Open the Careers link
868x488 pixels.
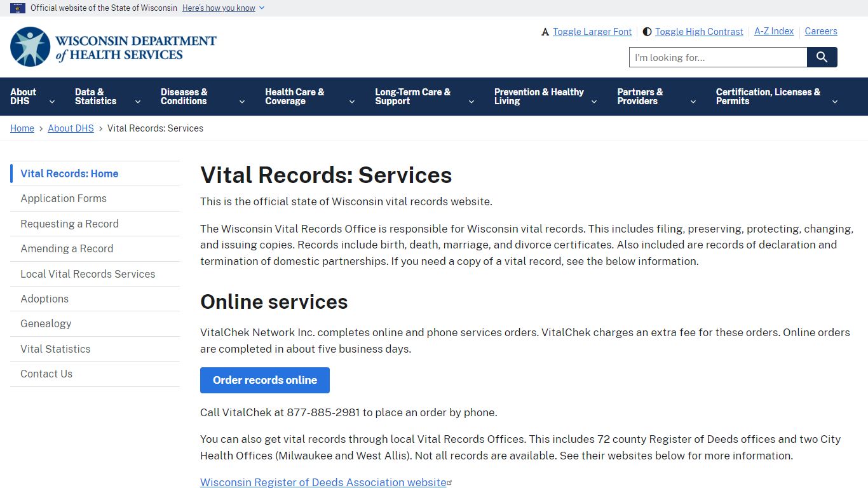click(821, 31)
